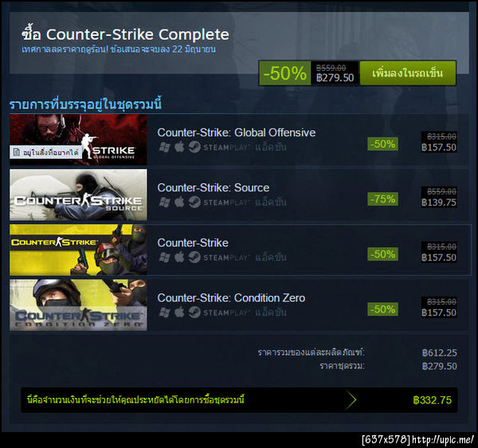
Task: Click the Windows icon under Global Offensive
Action: click(165, 147)
